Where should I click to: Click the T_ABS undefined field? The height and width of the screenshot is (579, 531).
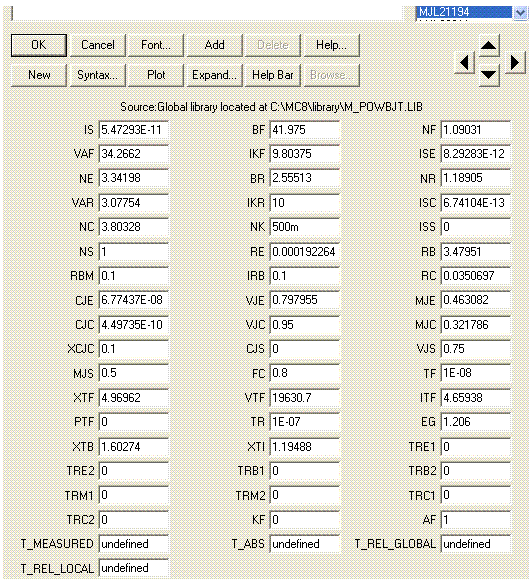305,544
